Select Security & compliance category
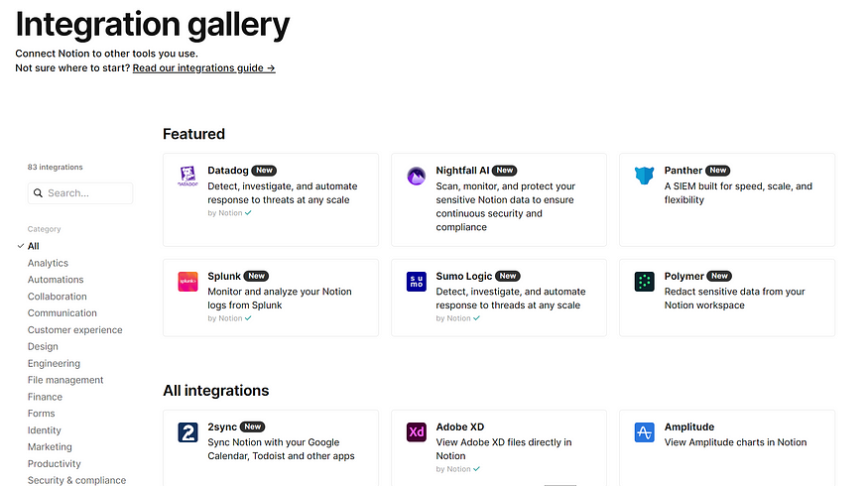868x486 pixels. [76, 480]
